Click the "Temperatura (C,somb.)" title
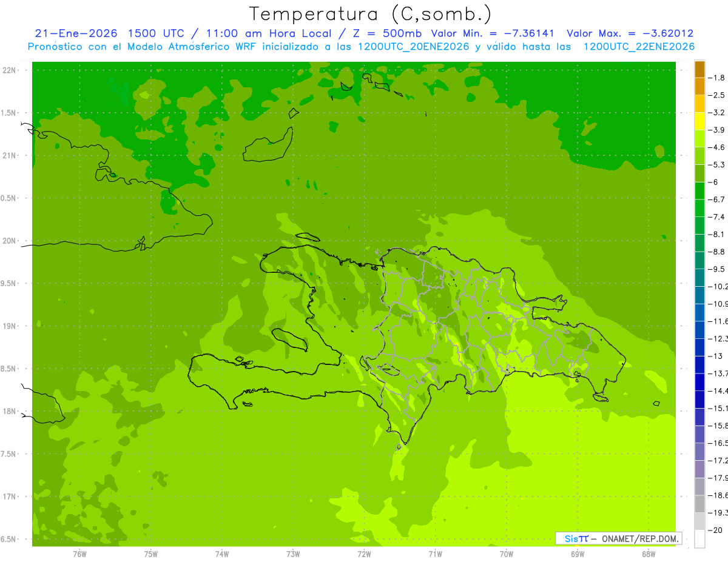Image resolution: width=728 pixels, height=562 pixels. click(x=370, y=14)
